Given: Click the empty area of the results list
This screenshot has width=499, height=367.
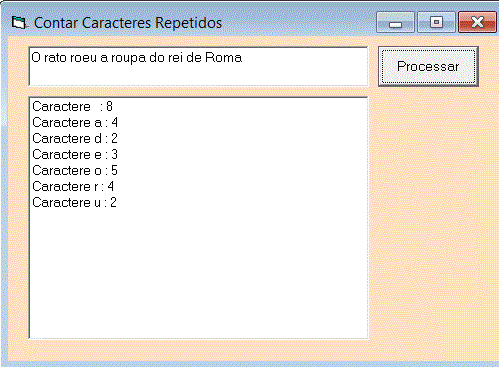Looking at the screenshot, I should [x=199, y=273].
